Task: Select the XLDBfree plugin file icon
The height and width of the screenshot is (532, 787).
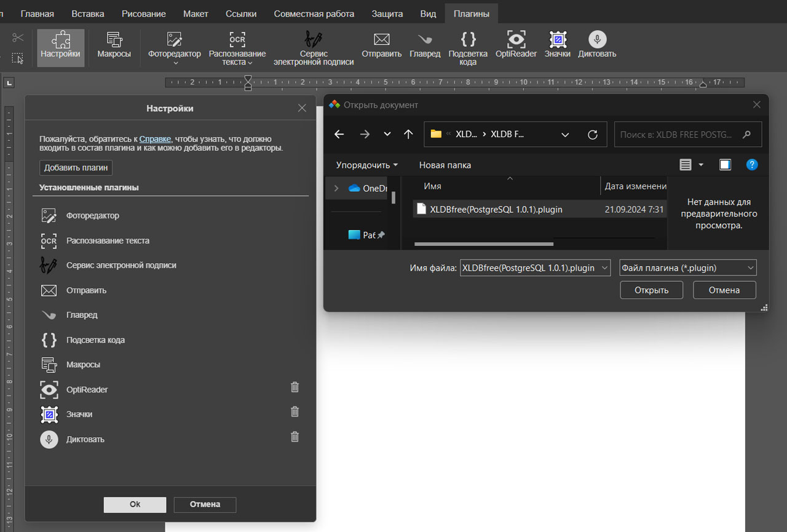Action: coord(421,209)
